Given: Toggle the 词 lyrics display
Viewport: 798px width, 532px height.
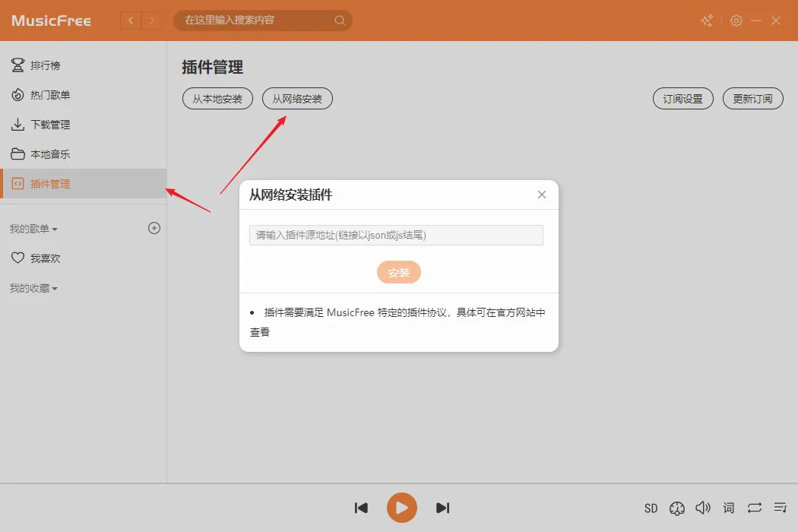Looking at the screenshot, I should click(729, 508).
